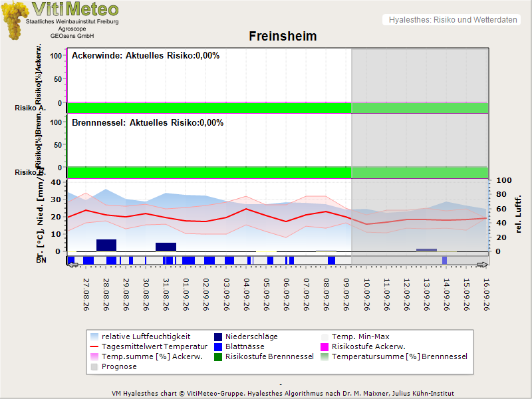This screenshot has width=532, height=399.
Task: Click the dark blue Niederschläge legend swatch
Action: (218, 337)
